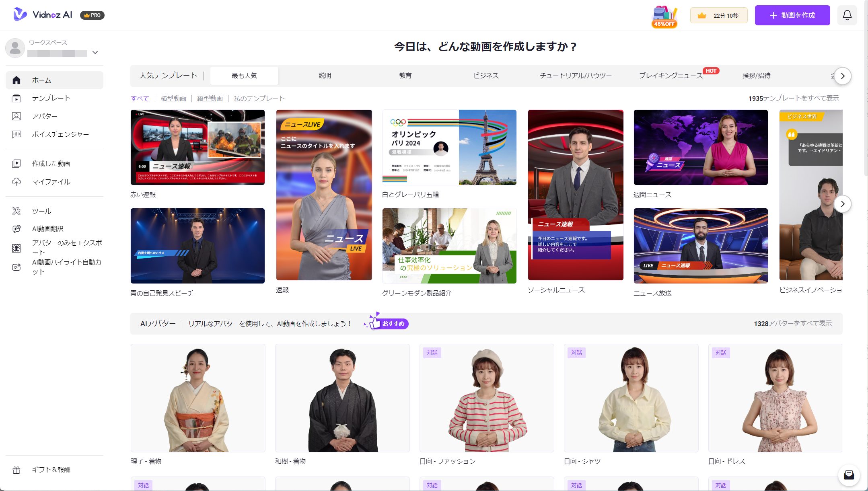Viewport: 868px width, 491px height.
Task: Click the 45%OFF promotion icon
Action: (x=664, y=16)
